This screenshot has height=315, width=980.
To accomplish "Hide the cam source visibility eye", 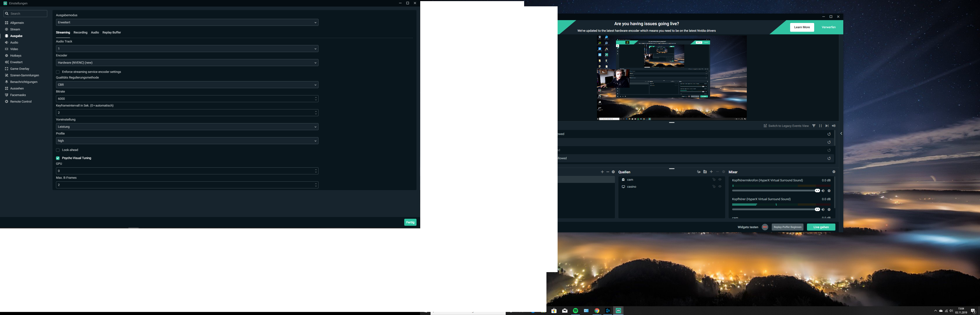I will 720,180.
